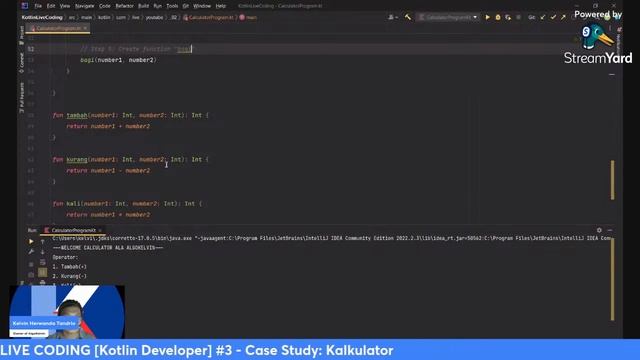This screenshot has height=360, width=640.
Task: Click the Stop icon in top toolbar
Action: tap(518, 17)
